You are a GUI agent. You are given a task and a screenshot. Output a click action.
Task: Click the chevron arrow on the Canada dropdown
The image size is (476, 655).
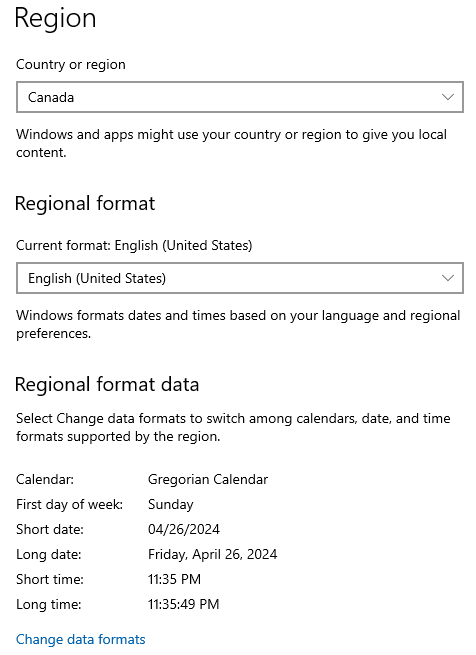(x=448, y=97)
